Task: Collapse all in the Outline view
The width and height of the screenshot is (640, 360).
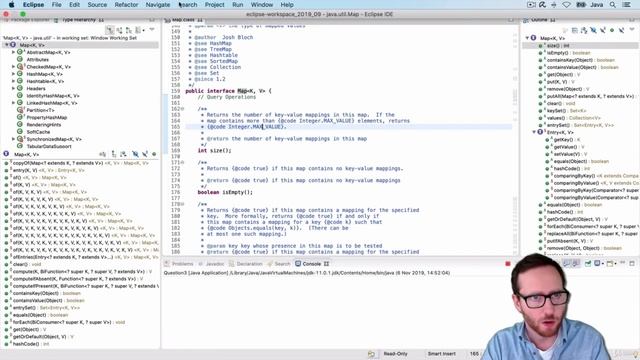Action: pyautogui.click(x=574, y=30)
